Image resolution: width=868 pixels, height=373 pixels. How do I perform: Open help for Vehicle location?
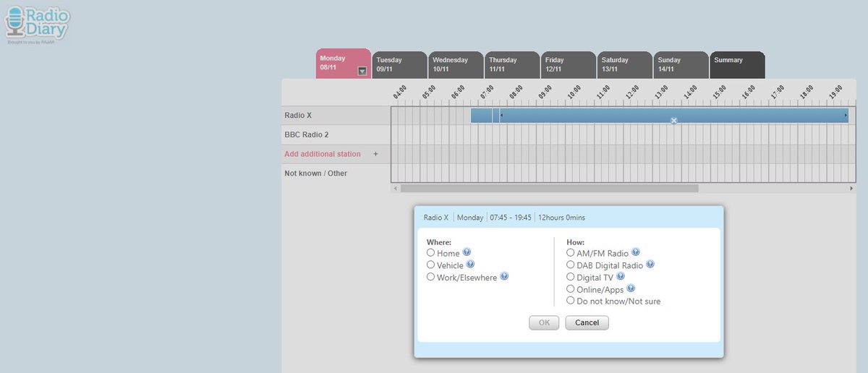point(470,265)
